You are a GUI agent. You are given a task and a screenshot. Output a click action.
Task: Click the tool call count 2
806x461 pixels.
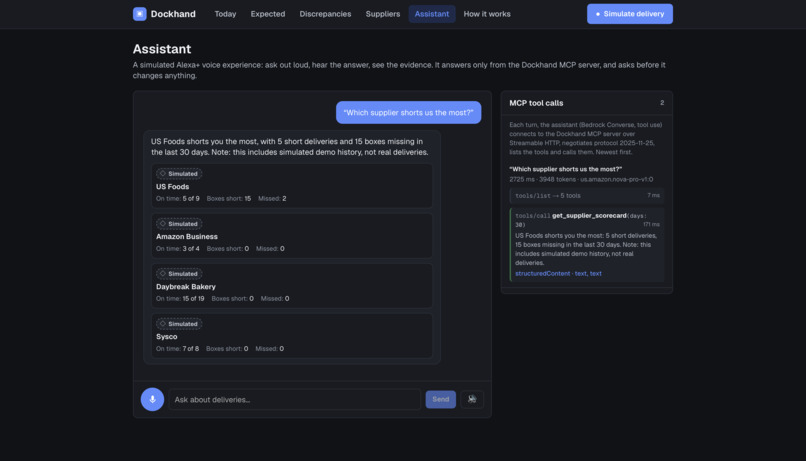pos(662,103)
